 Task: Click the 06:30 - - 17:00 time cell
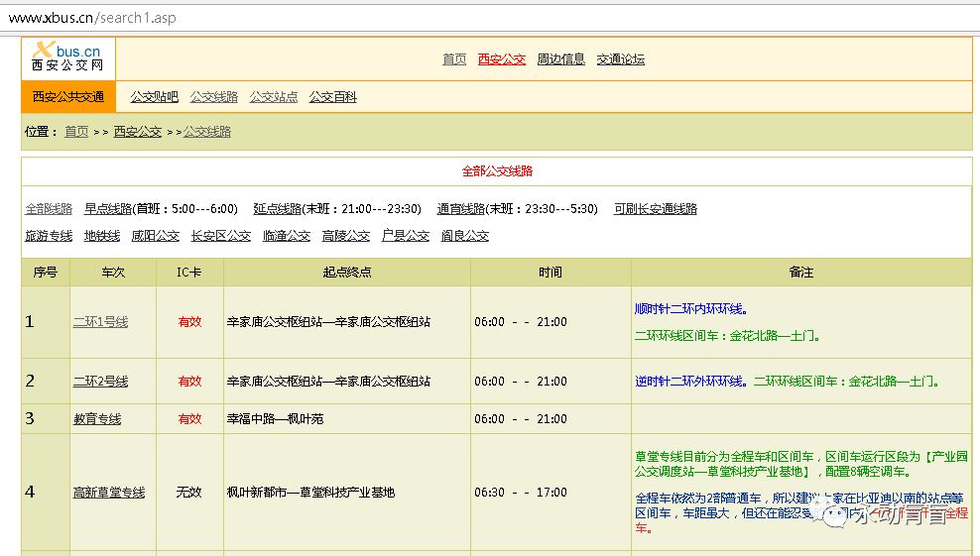(551, 493)
